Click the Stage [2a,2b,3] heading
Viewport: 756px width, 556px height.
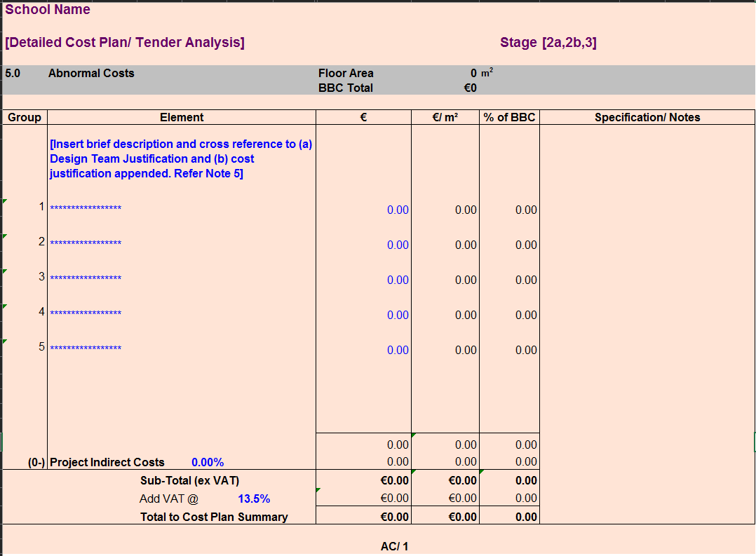click(x=548, y=42)
